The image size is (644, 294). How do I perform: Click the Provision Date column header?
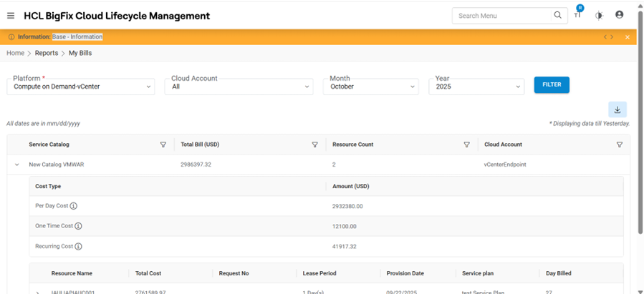point(405,273)
